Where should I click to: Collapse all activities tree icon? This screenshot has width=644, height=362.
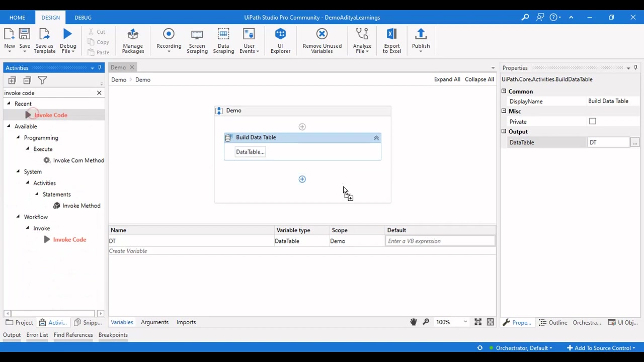pyautogui.click(x=27, y=80)
